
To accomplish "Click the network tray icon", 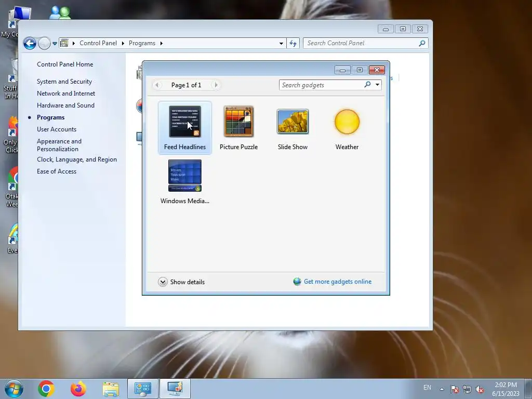I will click(467, 389).
